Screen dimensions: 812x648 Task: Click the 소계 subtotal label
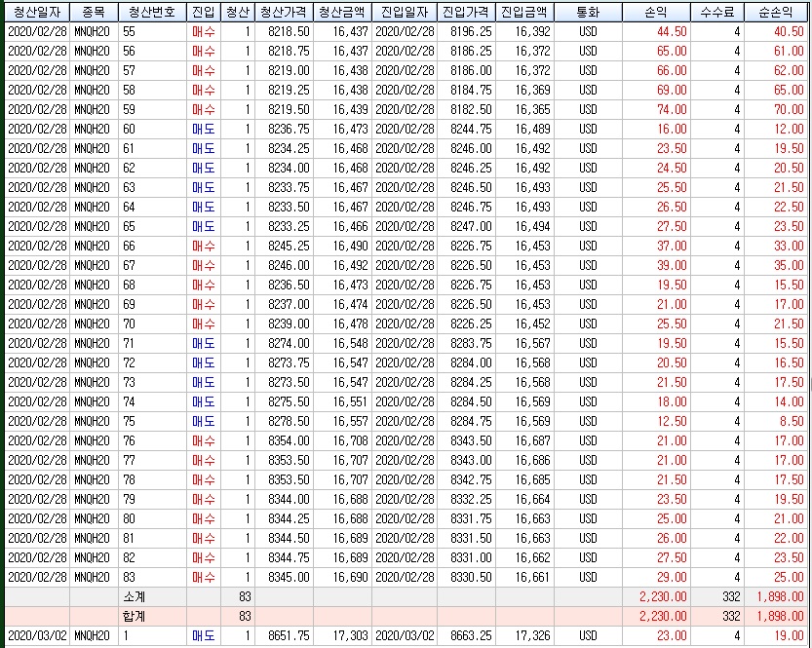click(x=135, y=596)
